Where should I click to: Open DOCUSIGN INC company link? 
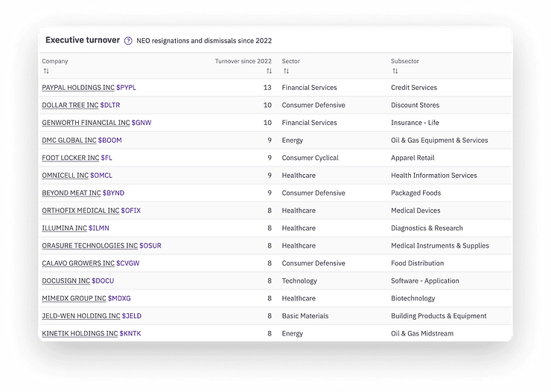(x=66, y=281)
